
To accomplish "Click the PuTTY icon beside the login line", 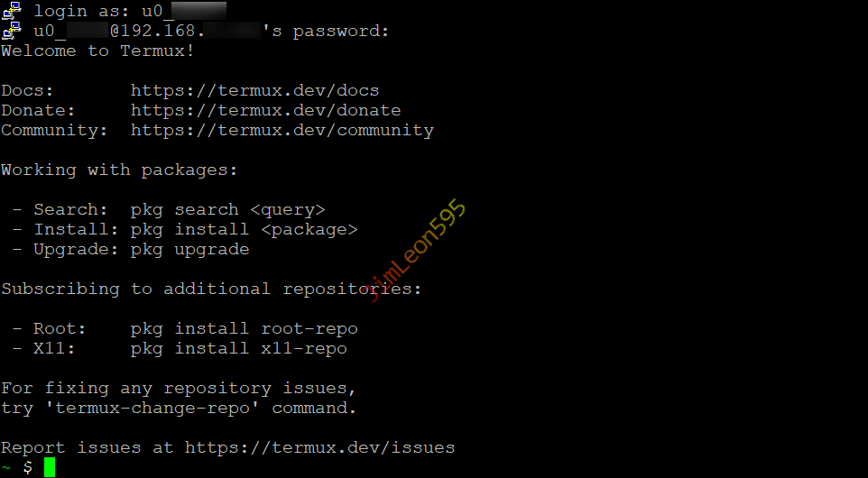I will tap(12, 11).
